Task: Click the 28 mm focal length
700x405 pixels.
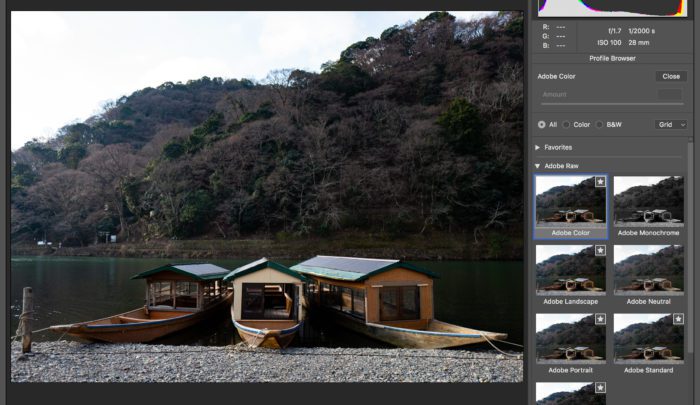Action: 639,43
